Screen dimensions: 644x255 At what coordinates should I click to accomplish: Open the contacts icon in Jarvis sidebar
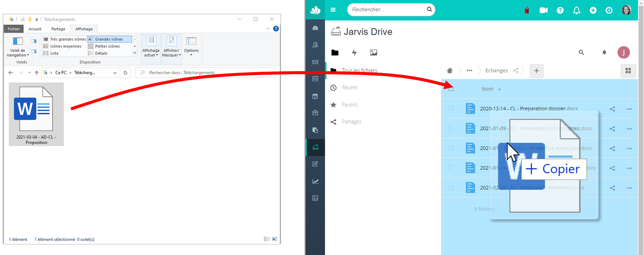315,45
